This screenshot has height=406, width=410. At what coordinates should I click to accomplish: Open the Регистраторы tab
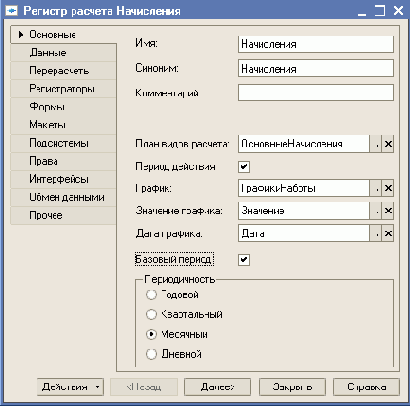(x=63, y=89)
